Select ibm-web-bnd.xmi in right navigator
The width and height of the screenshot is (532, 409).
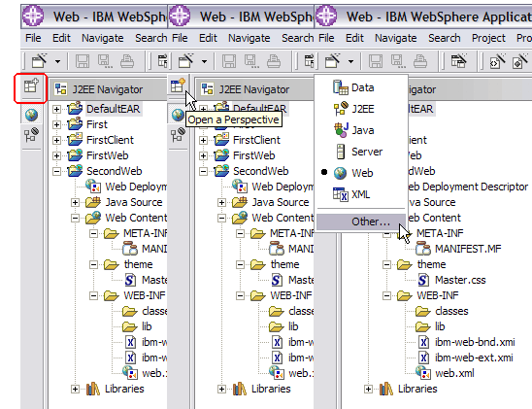[475, 342]
